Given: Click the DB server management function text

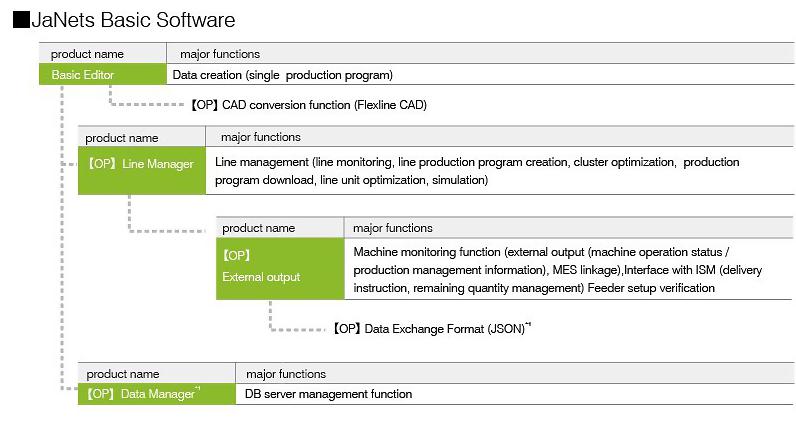Looking at the screenshot, I should pos(328,394).
